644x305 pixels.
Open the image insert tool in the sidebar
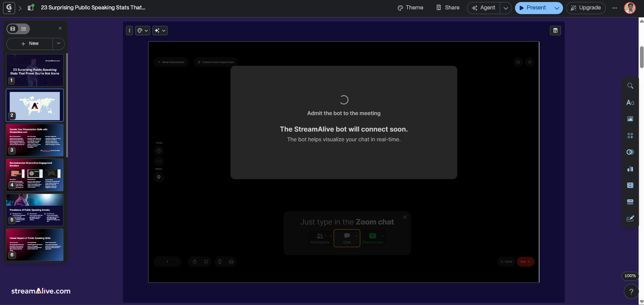[x=630, y=119]
